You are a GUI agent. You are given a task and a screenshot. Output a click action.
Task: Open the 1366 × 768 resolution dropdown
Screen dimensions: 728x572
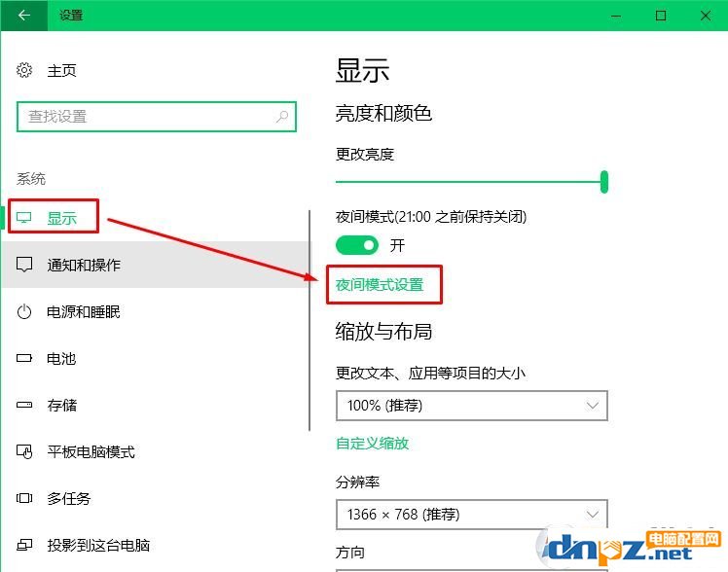[x=472, y=514]
